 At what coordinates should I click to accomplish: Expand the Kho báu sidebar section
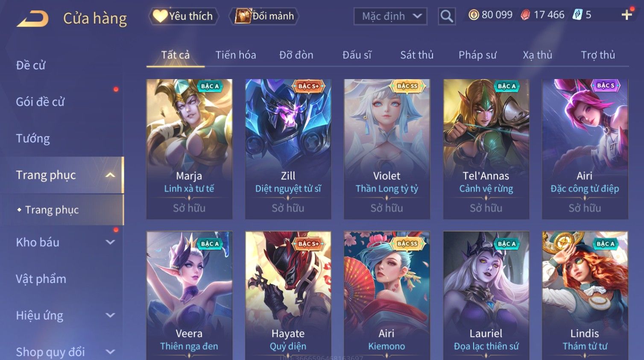110,242
